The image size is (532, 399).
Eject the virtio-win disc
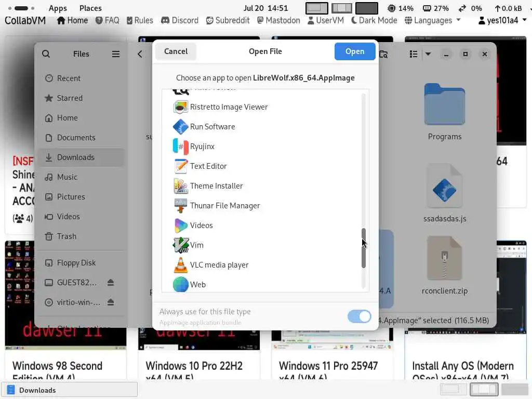[x=111, y=302]
